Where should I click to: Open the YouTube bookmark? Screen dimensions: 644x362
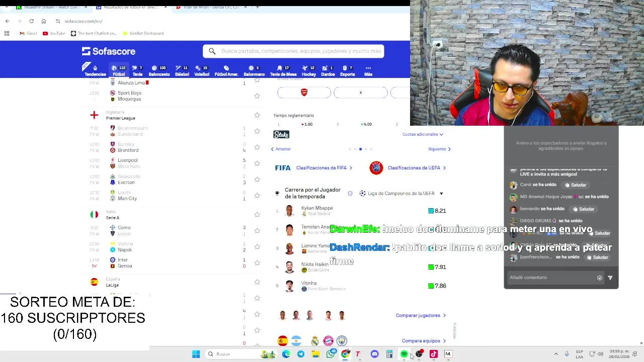click(54, 33)
